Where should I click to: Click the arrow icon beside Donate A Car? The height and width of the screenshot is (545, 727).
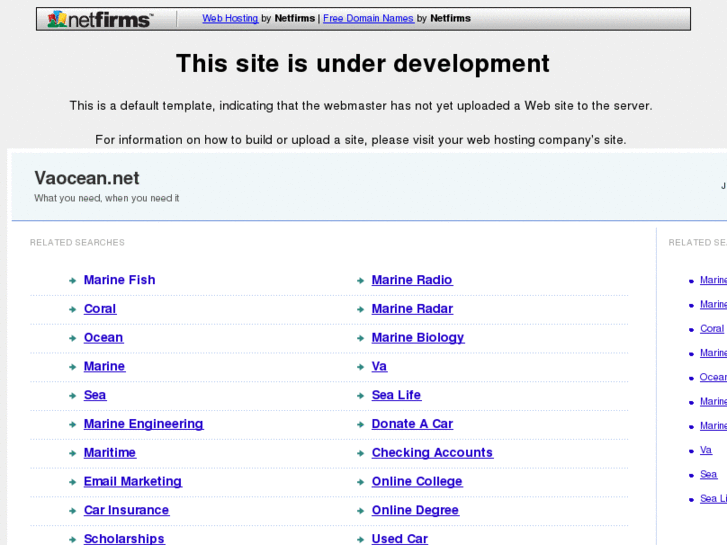coord(360,424)
